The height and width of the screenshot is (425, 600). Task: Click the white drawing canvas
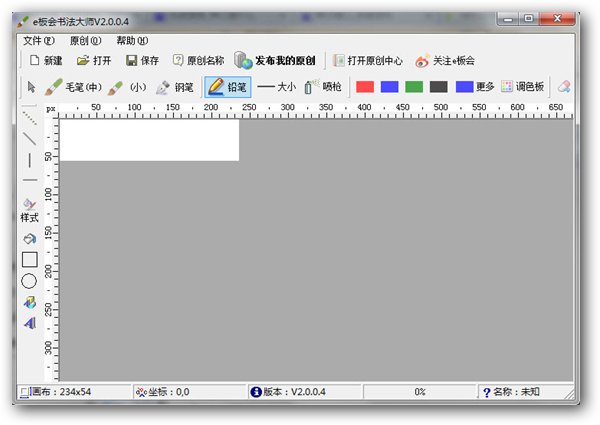[x=149, y=140]
